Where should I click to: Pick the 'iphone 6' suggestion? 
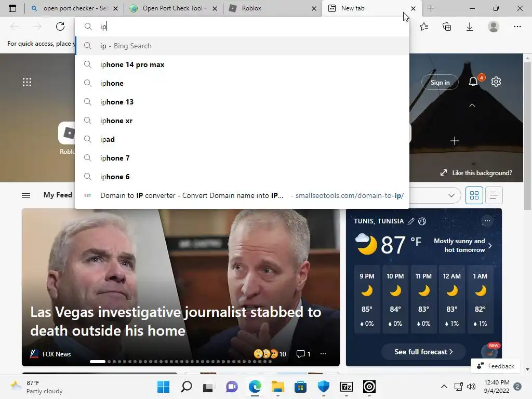(x=242, y=177)
